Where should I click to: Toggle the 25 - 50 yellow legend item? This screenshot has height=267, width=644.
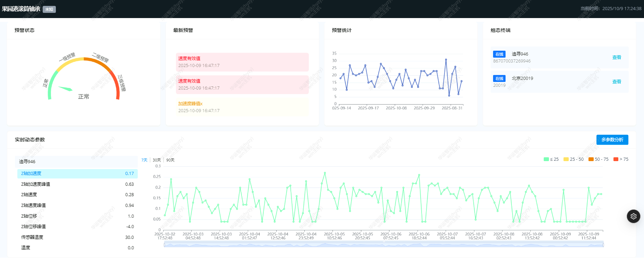574,159
